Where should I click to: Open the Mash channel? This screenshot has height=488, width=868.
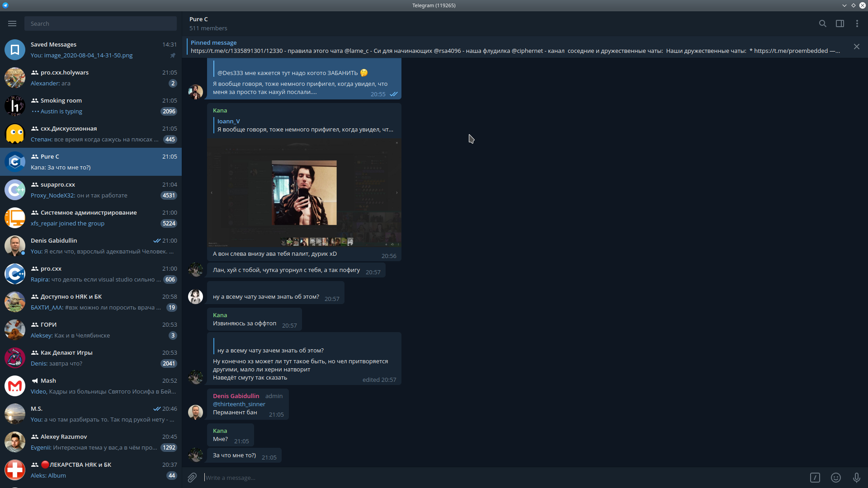tap(91, 386)
